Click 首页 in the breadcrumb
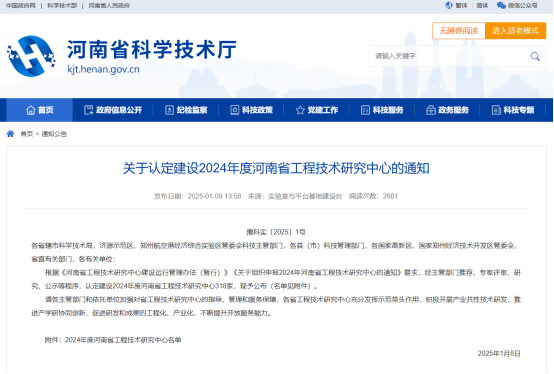Image resolution: width=554 pixels, height=374 pixels. coord(27,134)
